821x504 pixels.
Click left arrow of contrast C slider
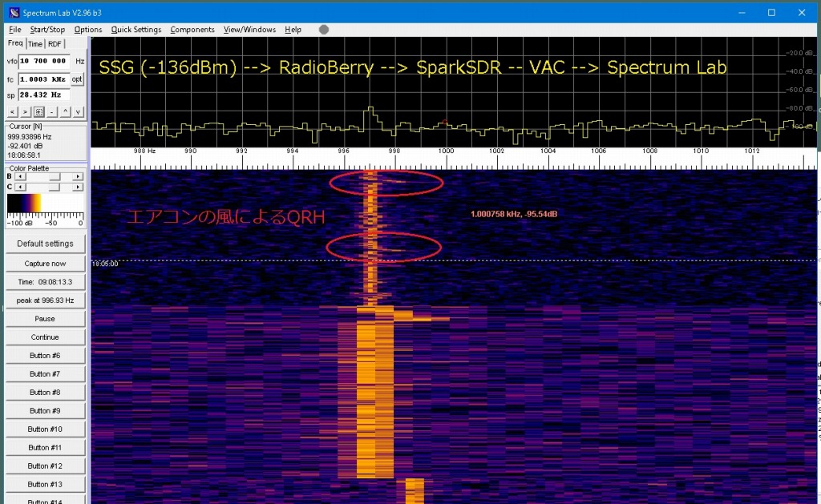click(x=20, y=187)
